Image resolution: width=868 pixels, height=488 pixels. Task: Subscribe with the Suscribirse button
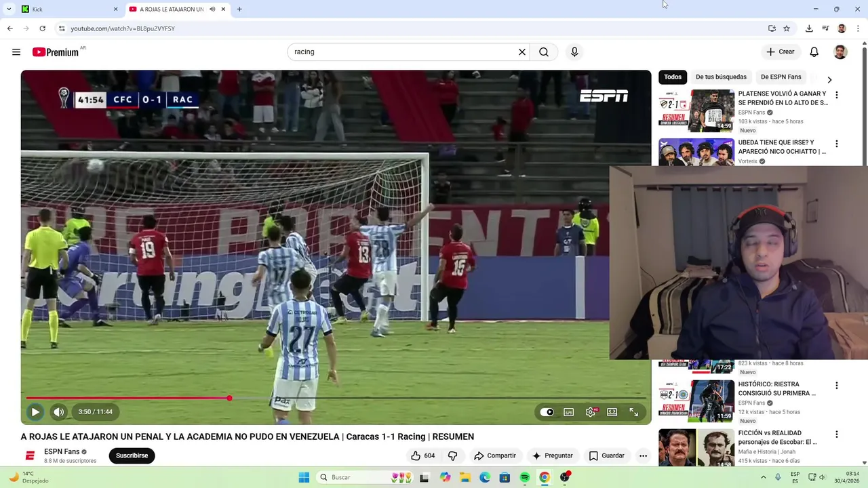click(132, 455)
